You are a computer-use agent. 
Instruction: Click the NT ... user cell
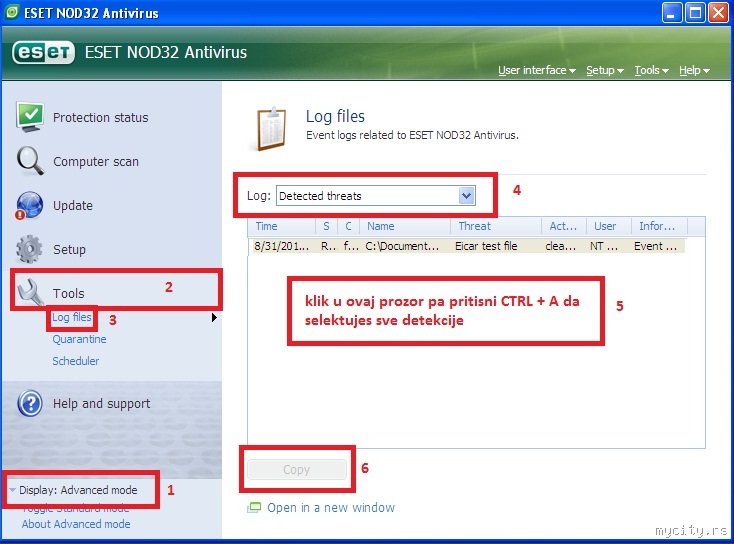click(x=604, y=246)
